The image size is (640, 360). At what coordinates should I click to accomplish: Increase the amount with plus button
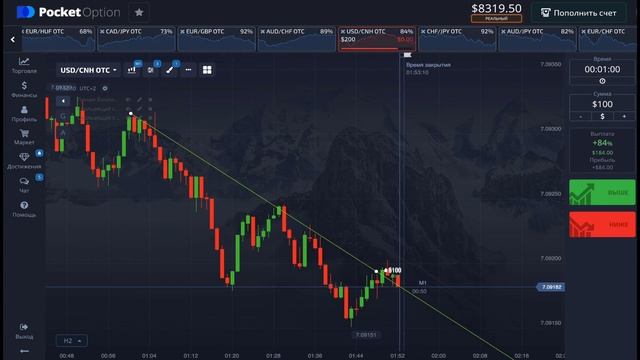624,117
